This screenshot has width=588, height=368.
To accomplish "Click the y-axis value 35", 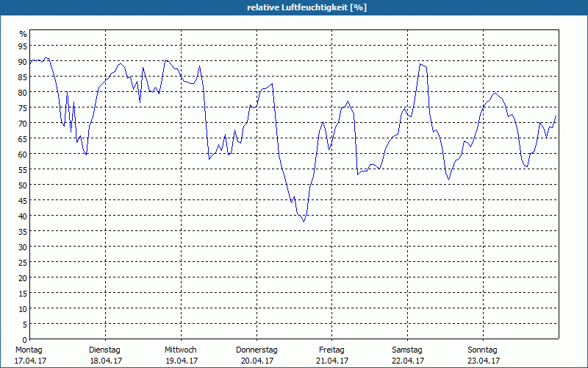I will click(x=23, y=232).
